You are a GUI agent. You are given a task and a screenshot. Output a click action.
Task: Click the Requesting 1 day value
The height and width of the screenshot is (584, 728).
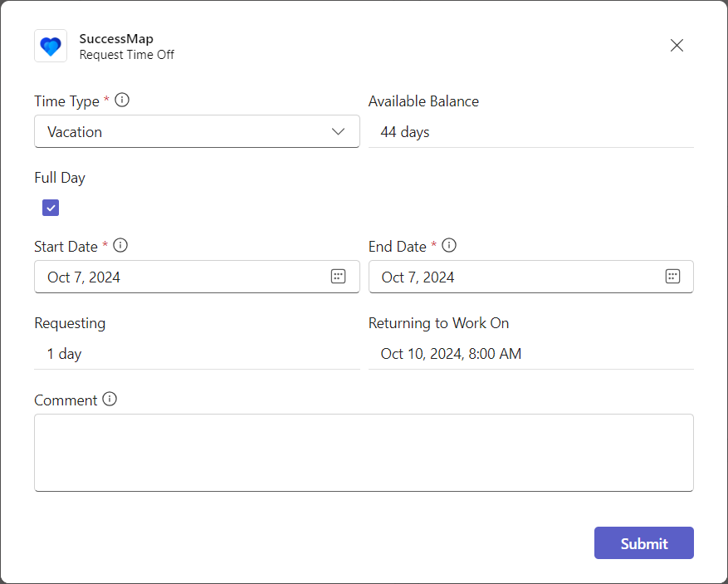(64, 354)
